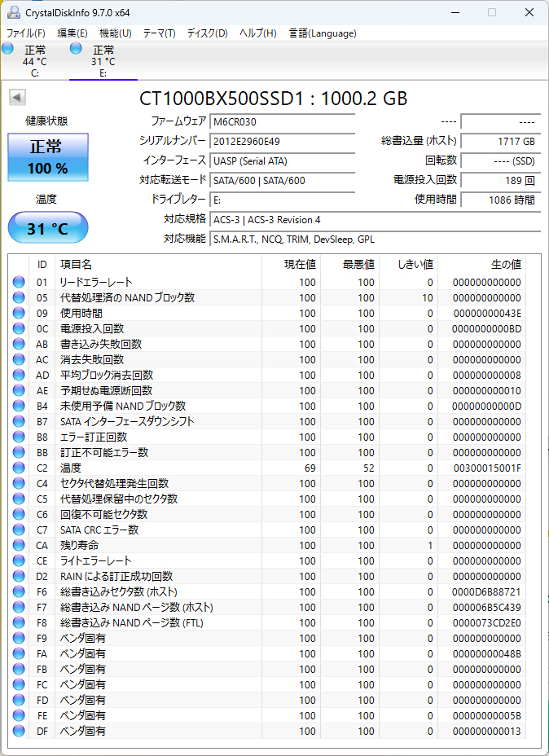Image resolution: width=549 pixels, height=756 pixels.
Task: Click the status orb for C5 row
Action: (19, 499)
